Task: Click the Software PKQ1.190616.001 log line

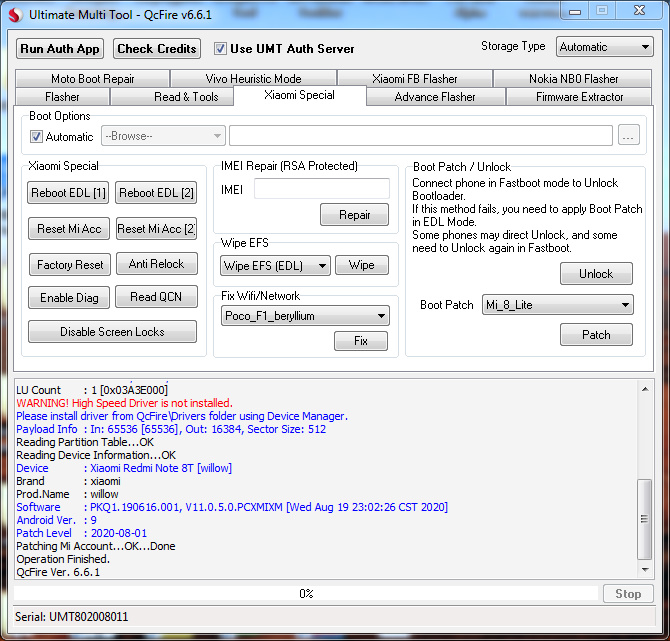Action: coord(232,507)
